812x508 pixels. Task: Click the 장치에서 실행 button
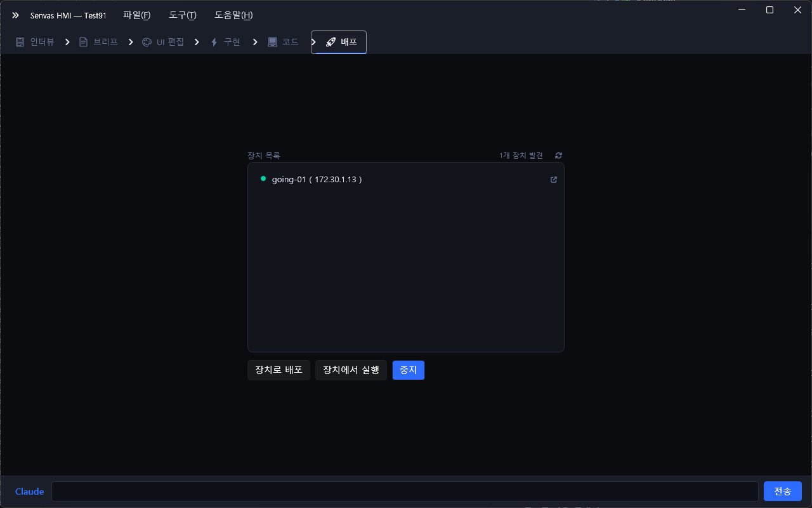click(351, 370)
